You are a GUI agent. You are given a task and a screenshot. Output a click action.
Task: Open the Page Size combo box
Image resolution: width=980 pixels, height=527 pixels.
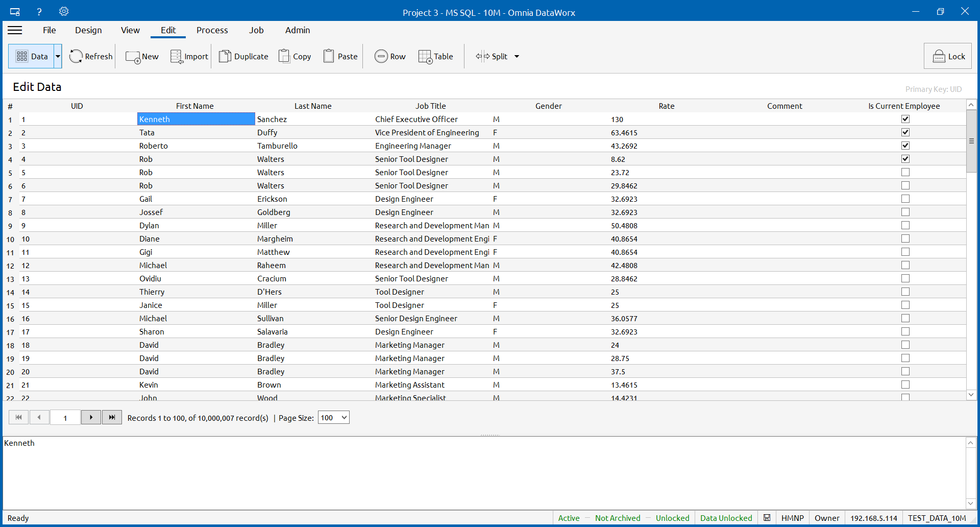(x=333, y=418)
